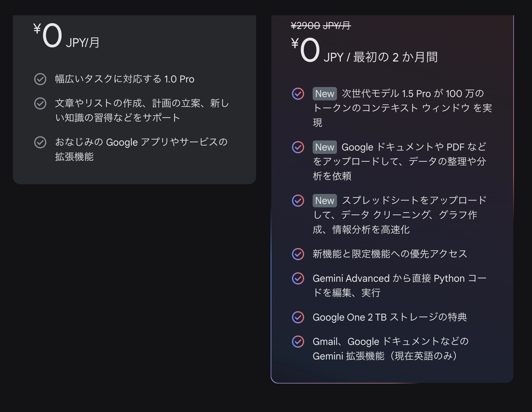Click the checkmark next to 1.5 Pro feature
This screenshot has height=412, width=532.
pyautogui.click(x=298, y=94)
